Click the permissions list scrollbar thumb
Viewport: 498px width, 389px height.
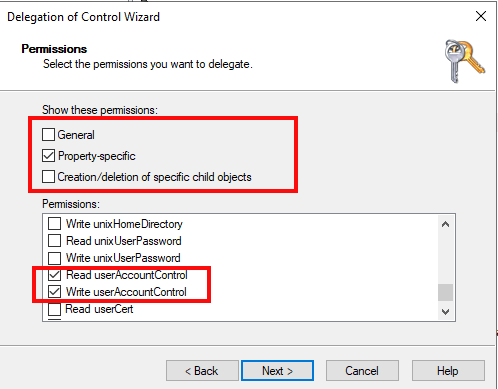click(x=445, y=292)
